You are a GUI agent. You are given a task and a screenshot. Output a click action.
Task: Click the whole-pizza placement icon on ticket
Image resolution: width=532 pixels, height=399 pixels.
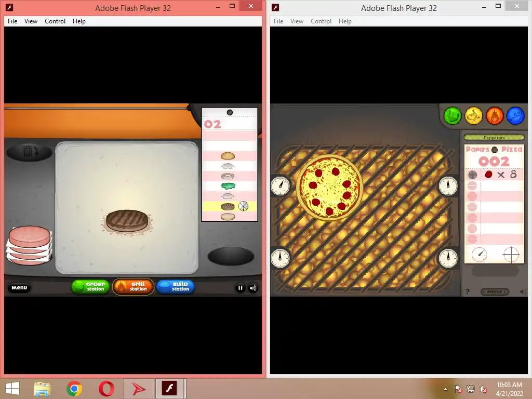click(x=473, y=175)
